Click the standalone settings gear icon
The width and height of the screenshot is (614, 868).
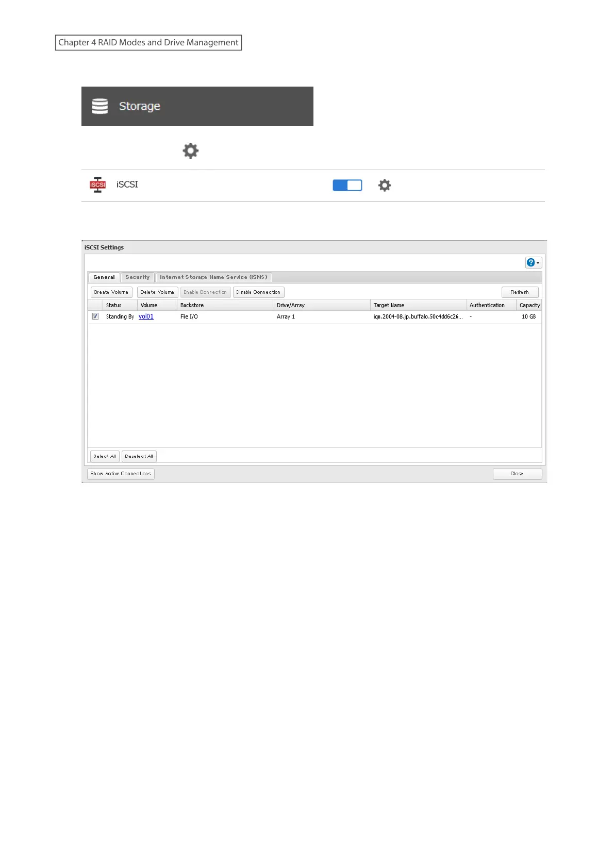(191, 151)
